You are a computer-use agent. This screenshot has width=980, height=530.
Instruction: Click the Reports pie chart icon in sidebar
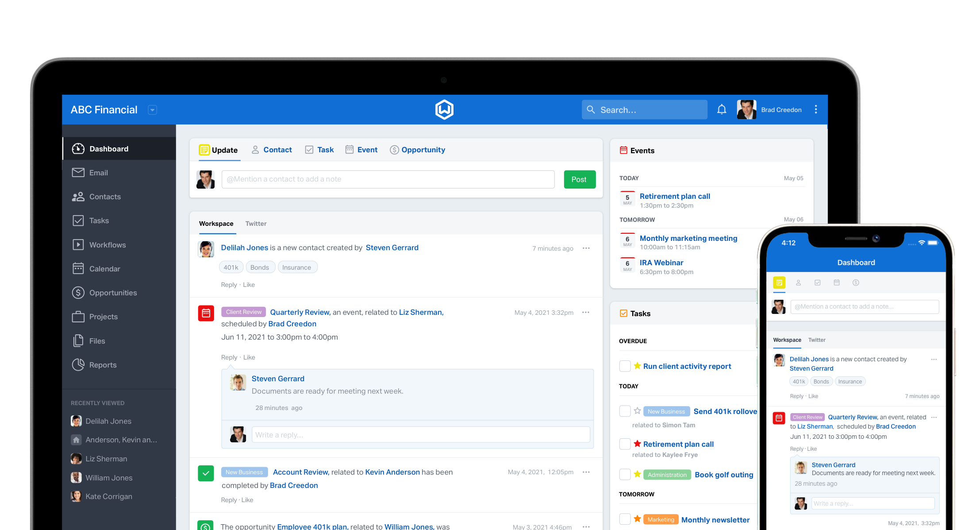[78, 364]
